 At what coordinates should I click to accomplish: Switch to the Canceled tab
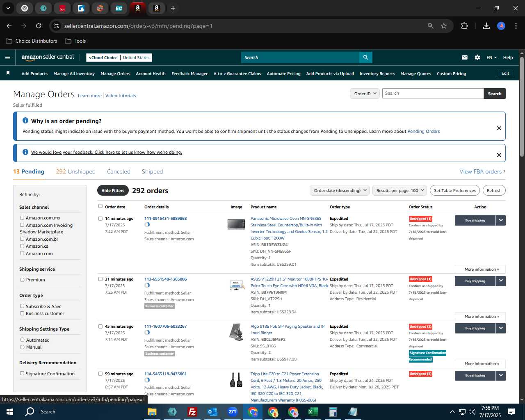tap(119, 171)
